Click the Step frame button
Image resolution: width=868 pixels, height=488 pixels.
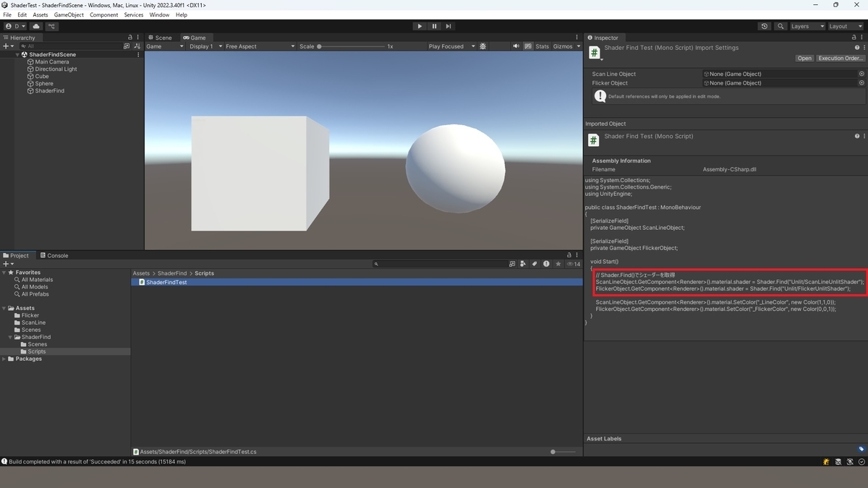pyautogui.click(x=448, y=26)
